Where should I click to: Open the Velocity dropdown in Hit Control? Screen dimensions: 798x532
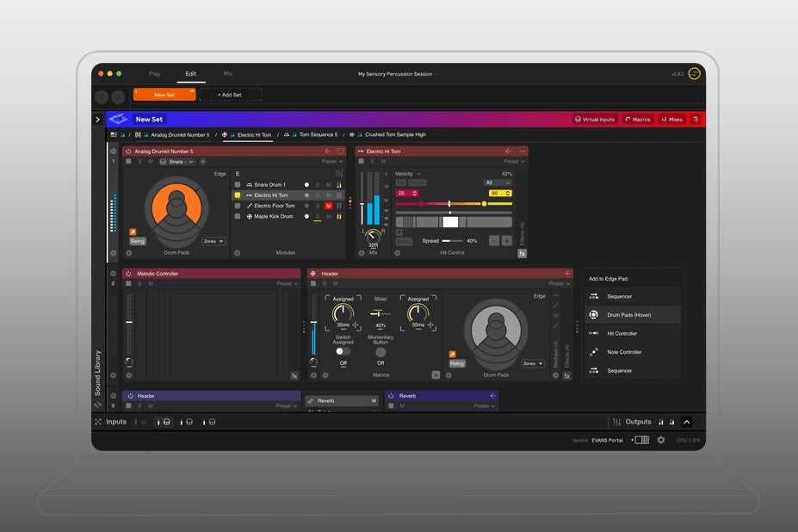pyautogui.click(x=408, y=174)
